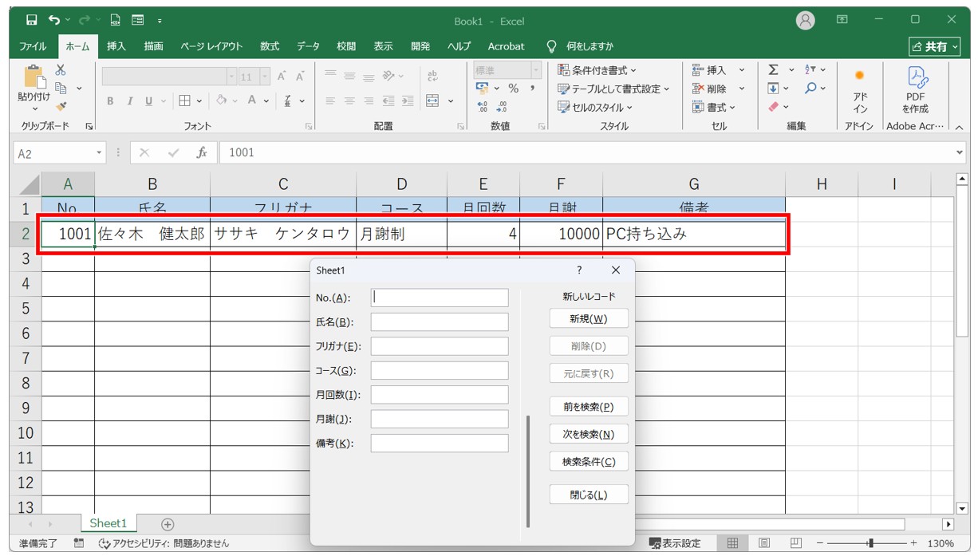
Task: Click the Increase Decimal icon
Action: click(x=483, y=107)
